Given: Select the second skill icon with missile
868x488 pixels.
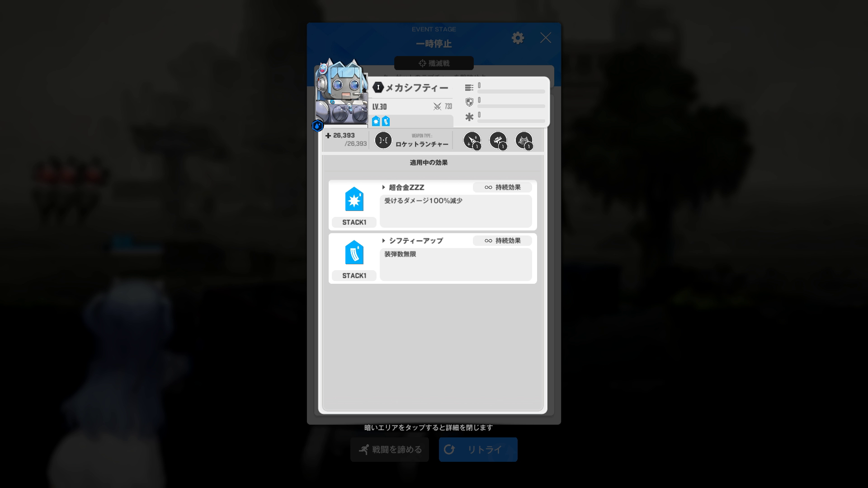Looking at the screenshot, I should (x=498, y=140).
